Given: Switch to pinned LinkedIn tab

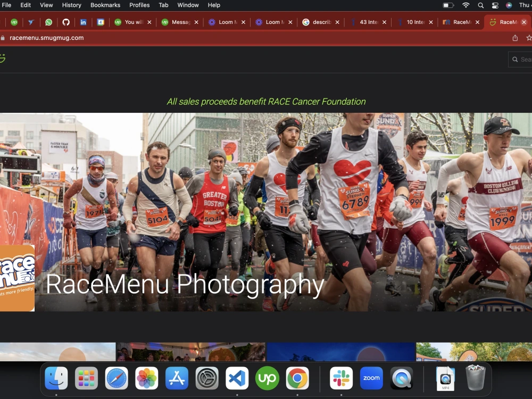Looking at the screenshot, I should coord(83,22).
